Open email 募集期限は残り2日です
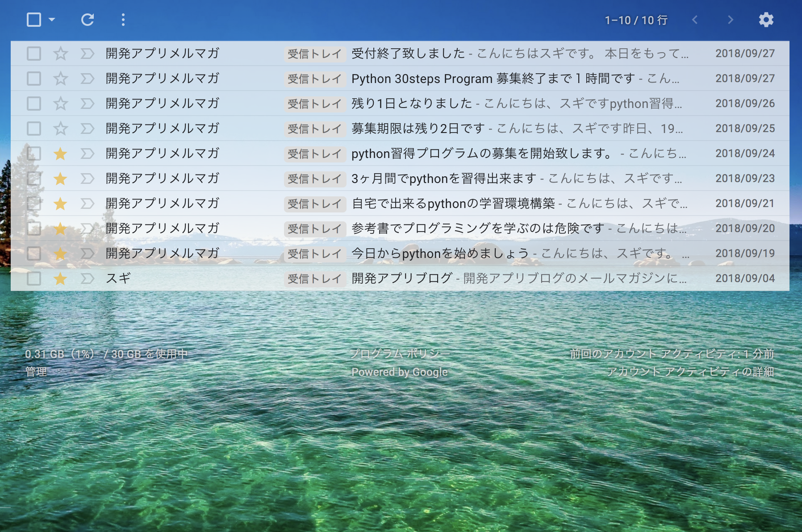This screenshot has height=532, width=802. [x=418, y=129]
